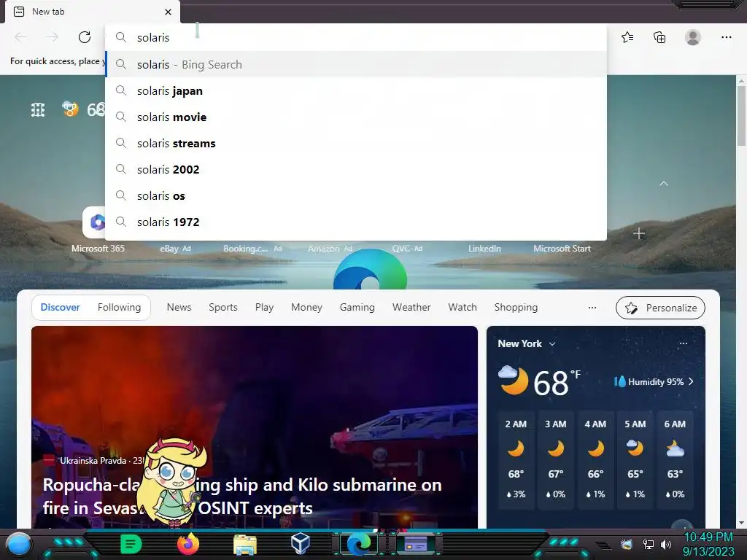
Task: Open the QVC Ad quick link
Action: [x=407, y=248]
